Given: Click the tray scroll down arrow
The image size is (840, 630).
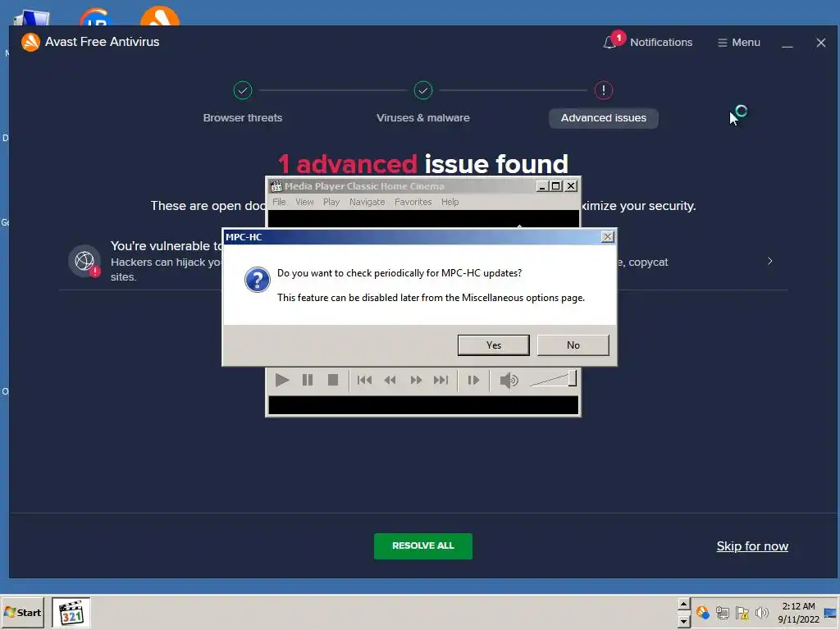Looking at the screenshot, I should [x=683, y=621].
